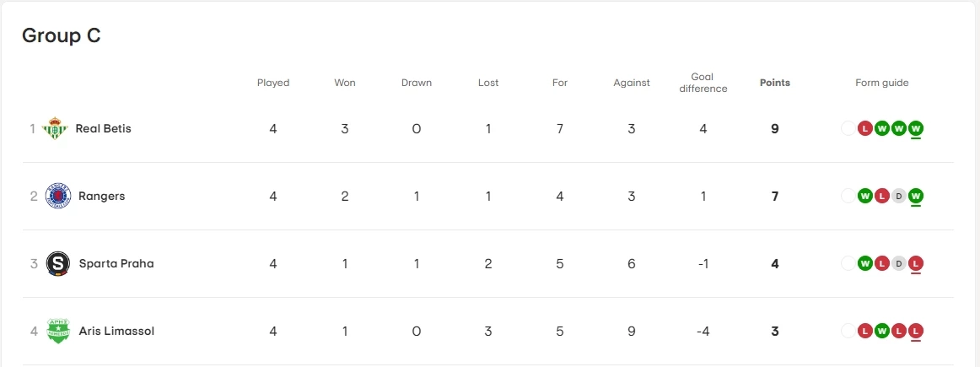Click Real Betis's latest underlined W form badge
Viewport: 980px width, 367px height.
pos(916,129)
